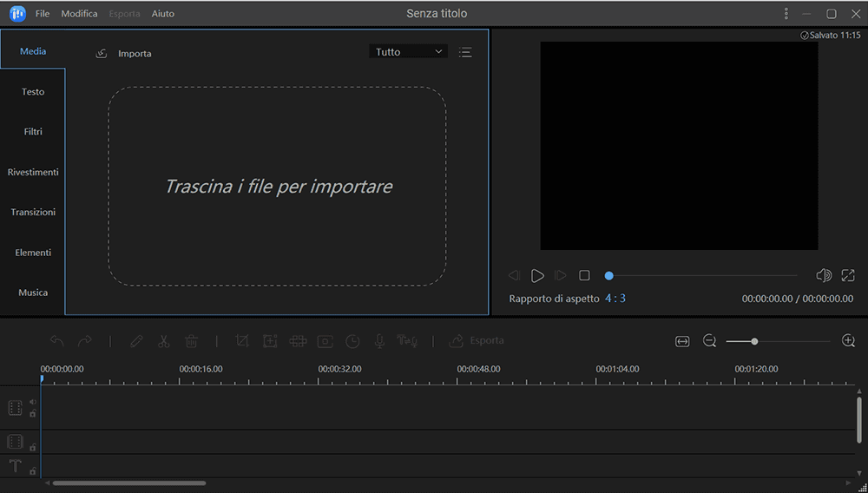Click the text track T icon

(x=15, y=466)
